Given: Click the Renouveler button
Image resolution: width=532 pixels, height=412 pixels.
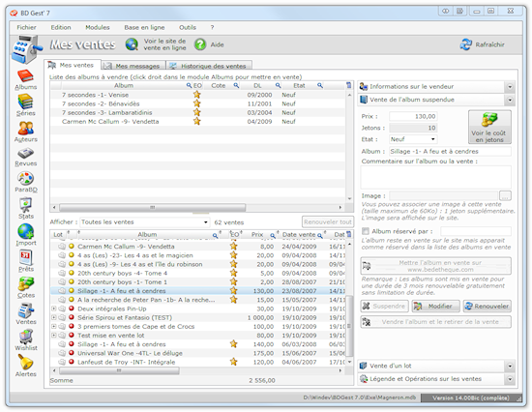Looking at the screenshot, I should (488, 307).
